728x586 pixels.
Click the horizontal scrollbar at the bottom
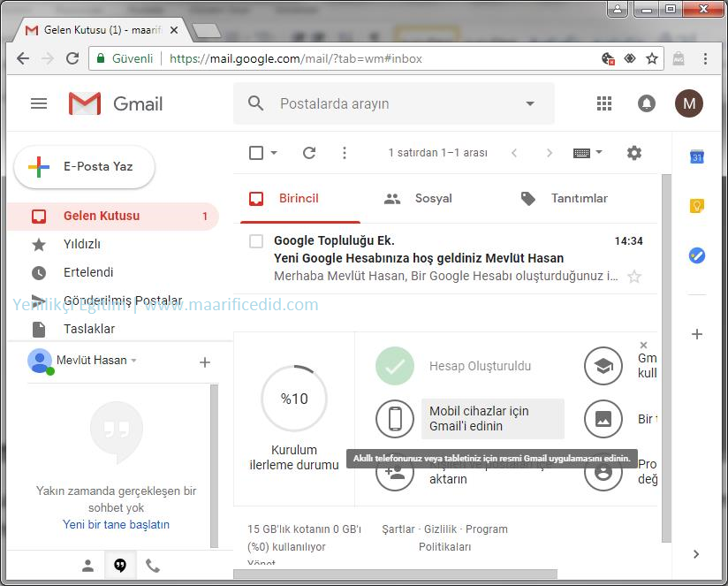pos(395,574)
